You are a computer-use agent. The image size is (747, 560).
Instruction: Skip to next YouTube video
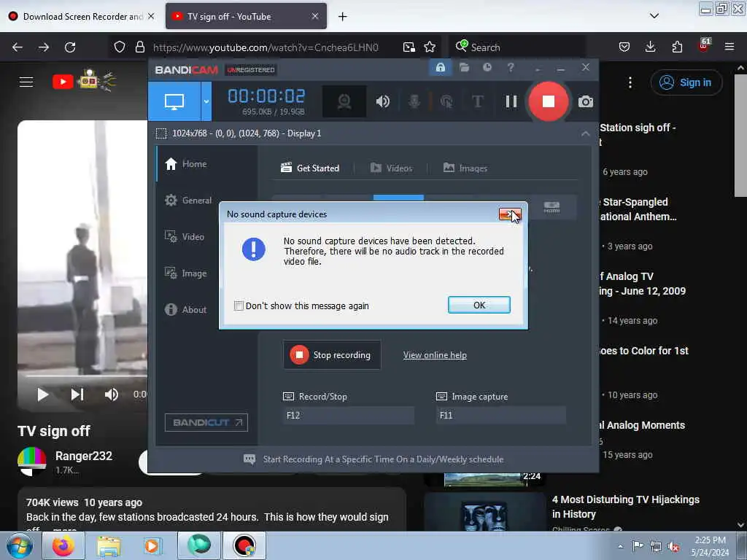click(x=77, y=394)
